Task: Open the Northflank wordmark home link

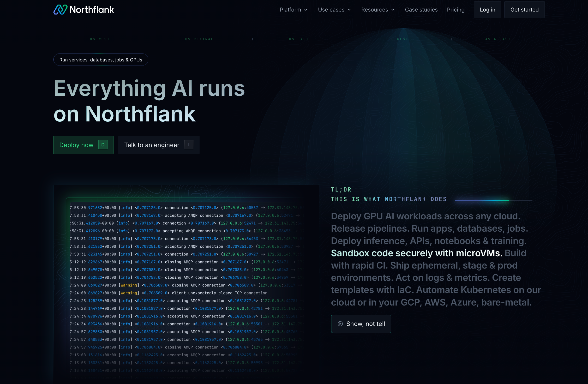Action: 92,10
